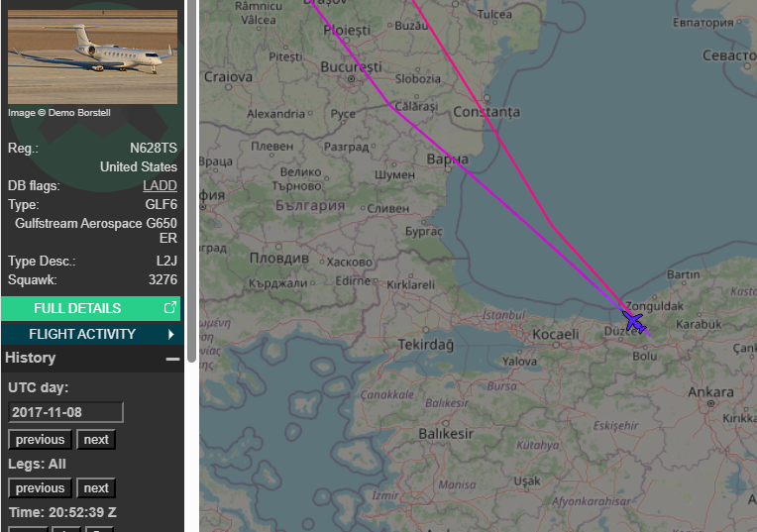The image size is (757, 532).
Task: Collapse the History section
Action: click(172, 359)
